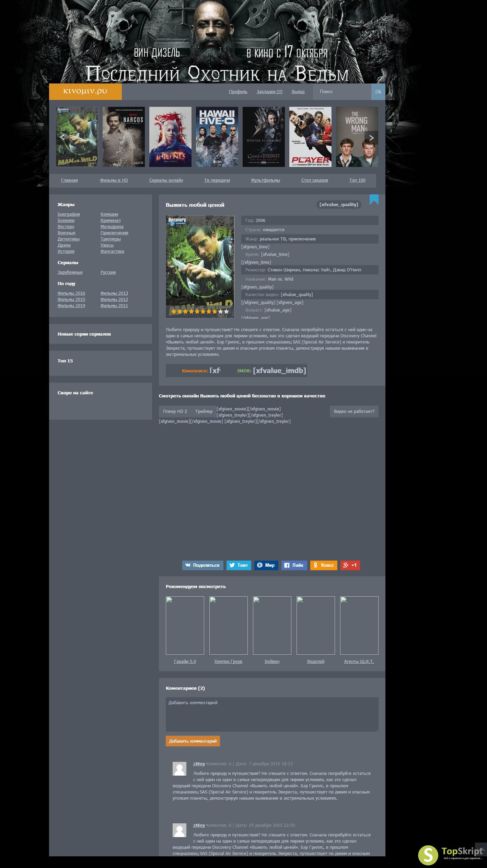487x868 pixels.
Task: Click zMey's avatar in first comment
Action: pyautogui.click(x=179, y=768)
